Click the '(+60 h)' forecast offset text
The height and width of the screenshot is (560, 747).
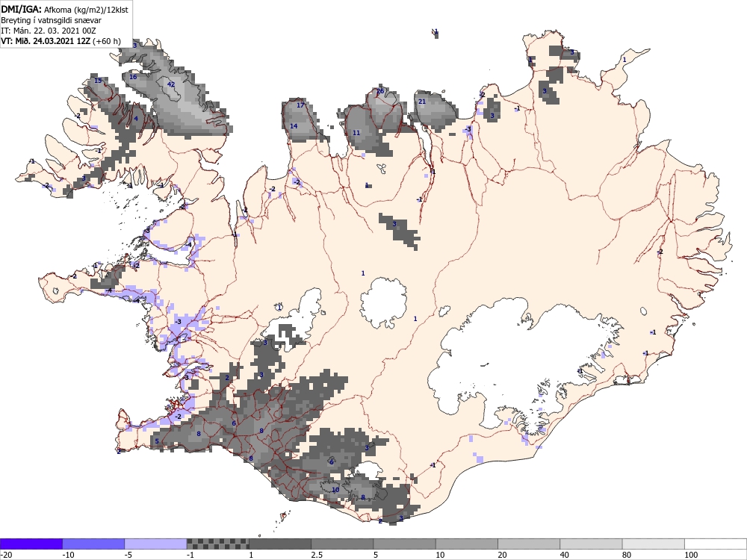(107, 41)
